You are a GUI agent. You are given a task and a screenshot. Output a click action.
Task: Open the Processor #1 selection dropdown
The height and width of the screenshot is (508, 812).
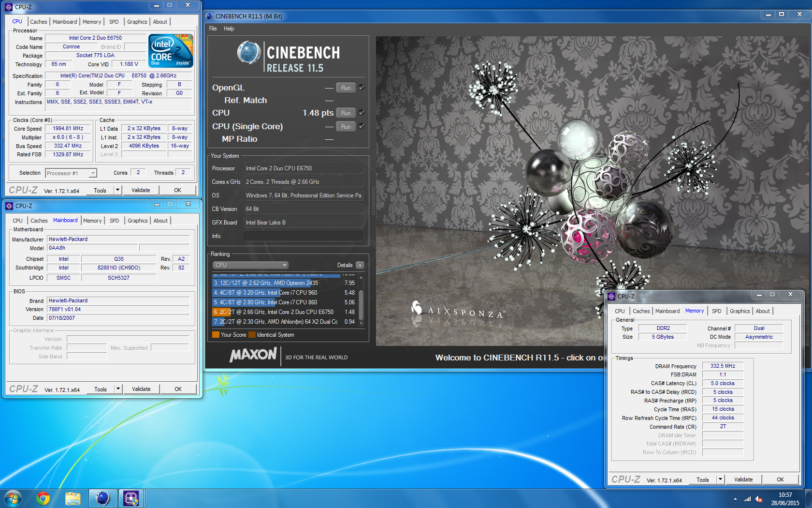pyautogui.click(x=71, y=173)
